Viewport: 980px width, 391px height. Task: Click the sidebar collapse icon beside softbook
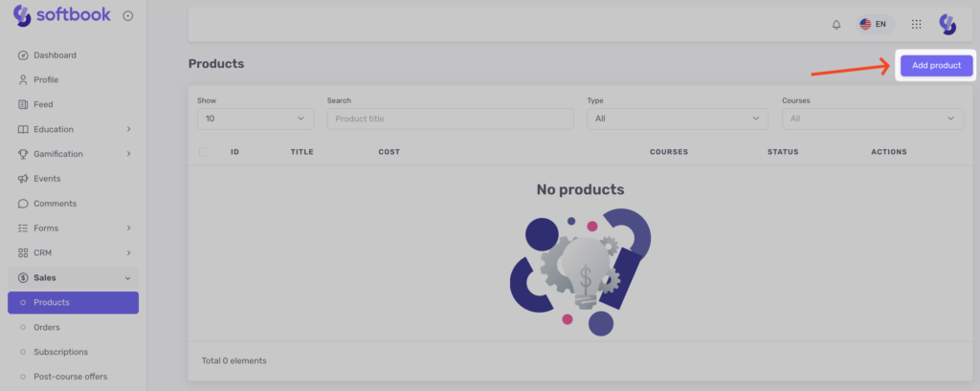[x=128, y=15]
